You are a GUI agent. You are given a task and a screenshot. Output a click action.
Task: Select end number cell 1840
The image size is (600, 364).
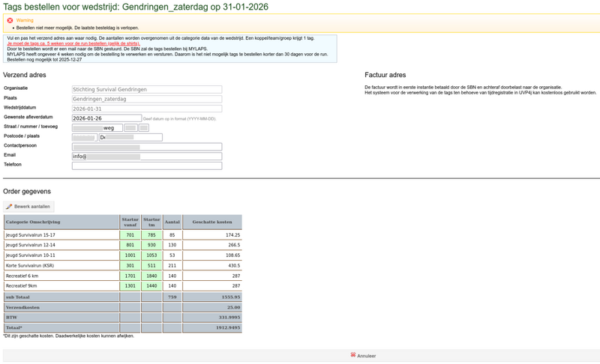pyautogui.click(x=151, y=276)
